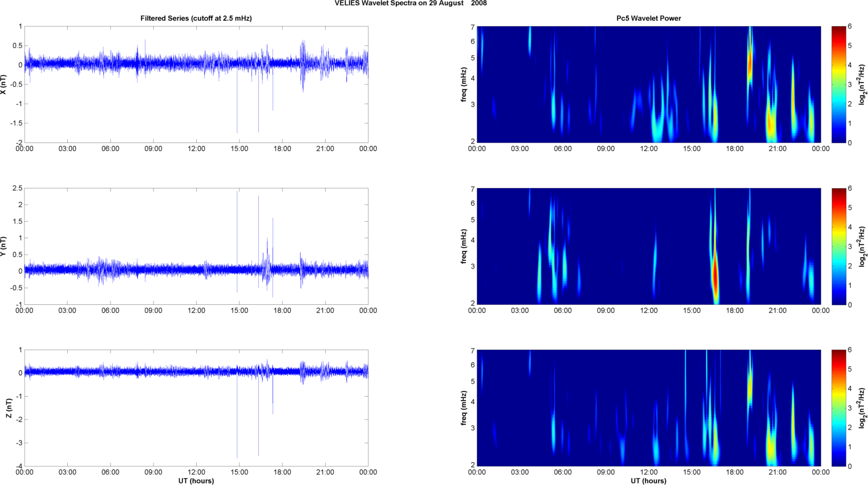This screenshot has width=868, height=485.
Task: Click the '-1.5' tick on X series vertical axis
Action: coord(16,123)
